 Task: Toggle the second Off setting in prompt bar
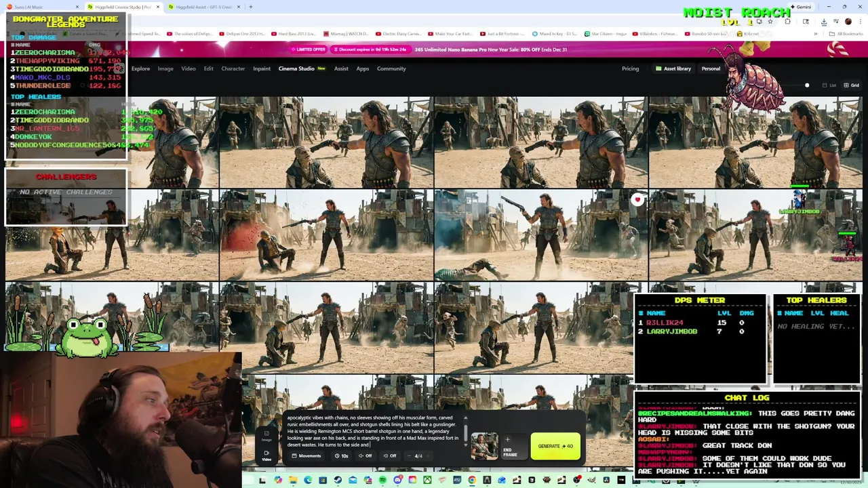[x=390, y=455]
